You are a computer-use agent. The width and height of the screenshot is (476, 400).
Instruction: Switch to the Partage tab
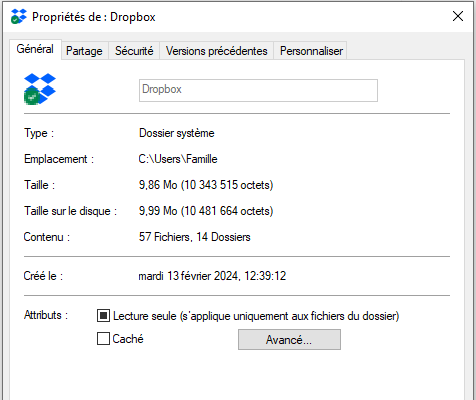pyautogui.click(x=84, y=51)
